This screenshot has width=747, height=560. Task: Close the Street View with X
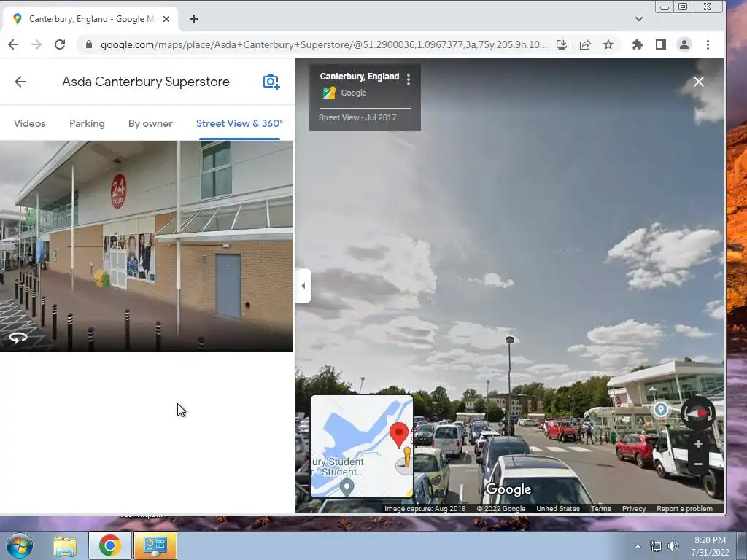pyautogui.click(x=698, y=82)
